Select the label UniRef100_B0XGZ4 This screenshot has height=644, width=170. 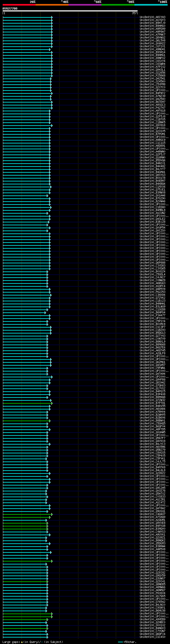point(152,272)
